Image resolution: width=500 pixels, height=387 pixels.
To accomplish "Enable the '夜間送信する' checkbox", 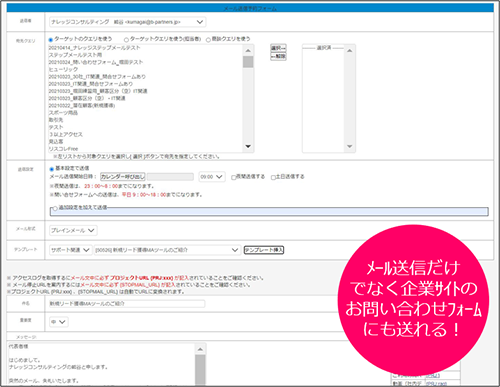I will point(234,177).
